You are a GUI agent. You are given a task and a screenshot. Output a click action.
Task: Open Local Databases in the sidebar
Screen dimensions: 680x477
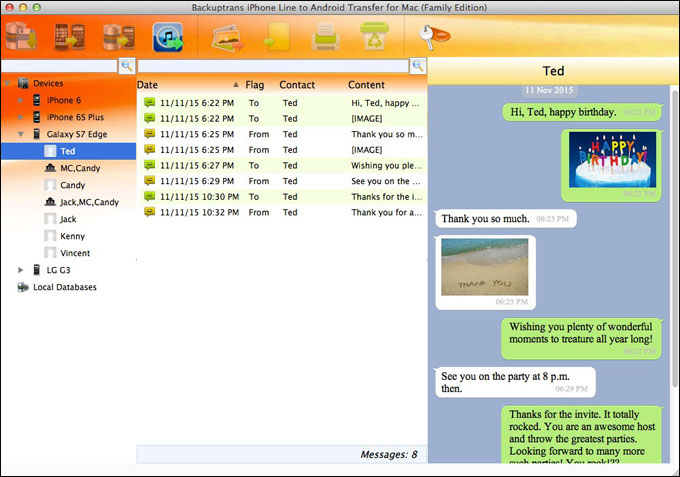pos(65,287)
